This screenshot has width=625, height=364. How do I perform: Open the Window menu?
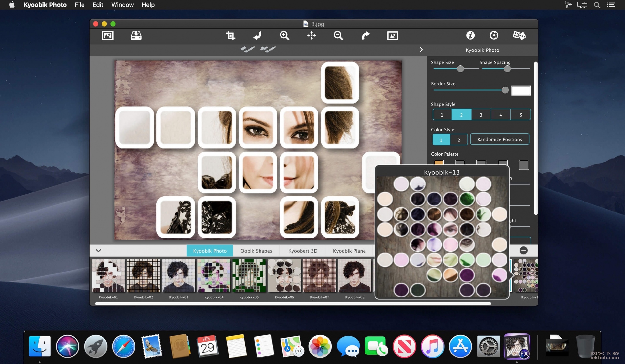click(x=122, y=5)
